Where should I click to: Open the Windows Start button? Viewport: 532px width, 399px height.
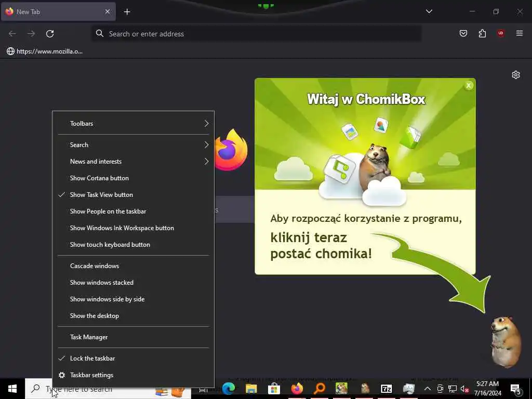click(x=12, y=389)
